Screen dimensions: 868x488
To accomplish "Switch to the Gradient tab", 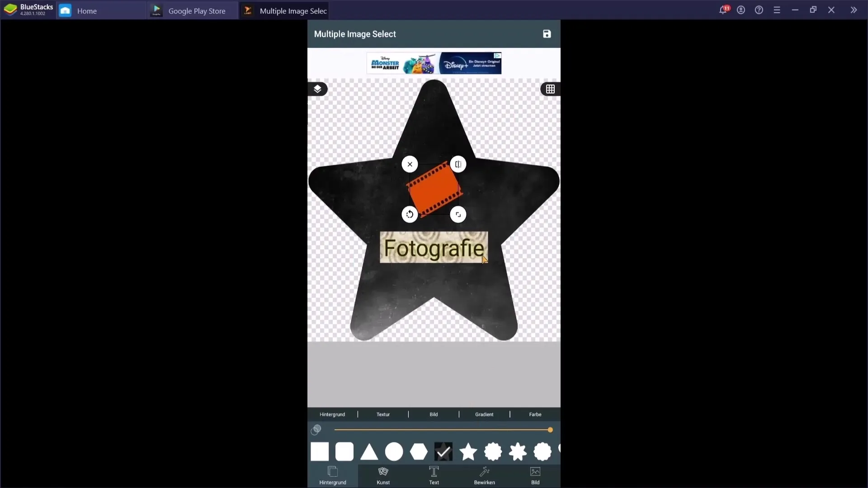I will click(x=484, y=414).
